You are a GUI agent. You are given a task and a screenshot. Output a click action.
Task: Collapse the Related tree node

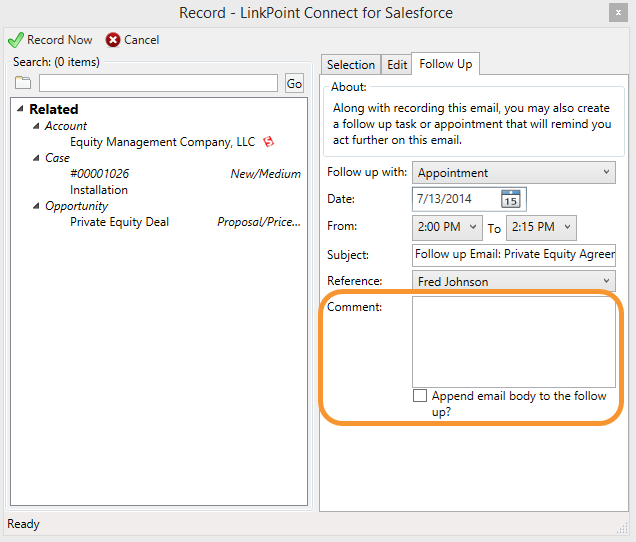(x=20, y=109)
